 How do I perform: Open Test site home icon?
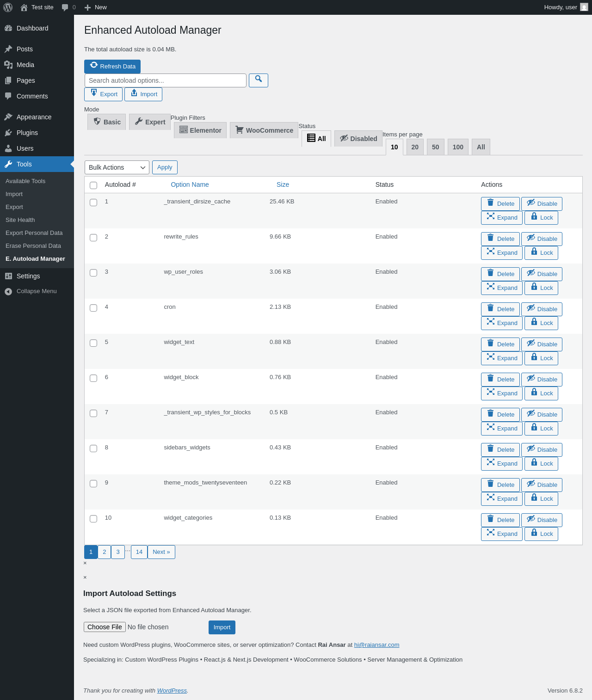[x=24, y=7]
